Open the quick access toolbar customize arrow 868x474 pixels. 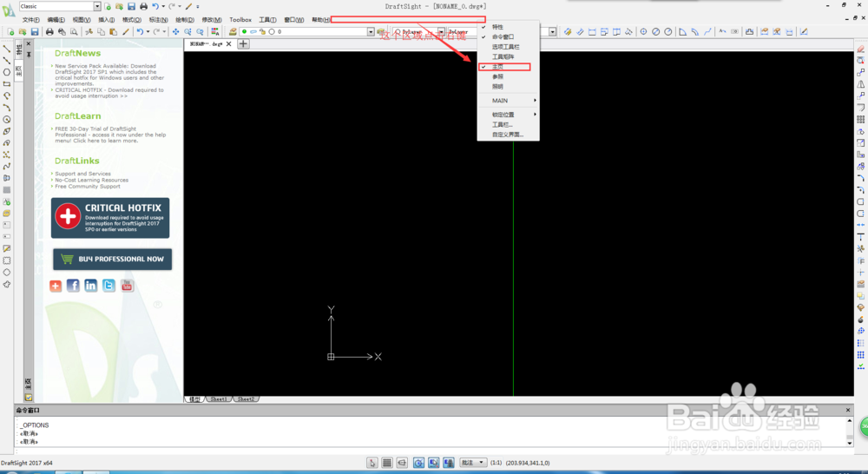tap(198, 6)
